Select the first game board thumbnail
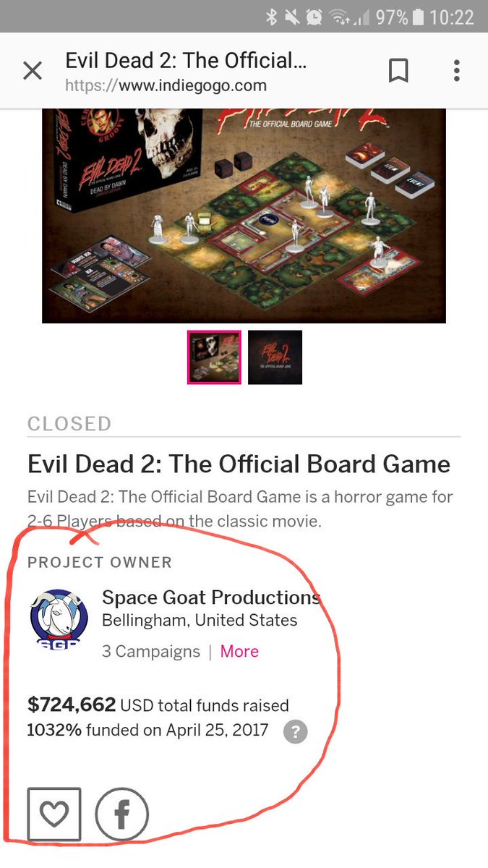The image size is (488, 868). click(214, 357)
